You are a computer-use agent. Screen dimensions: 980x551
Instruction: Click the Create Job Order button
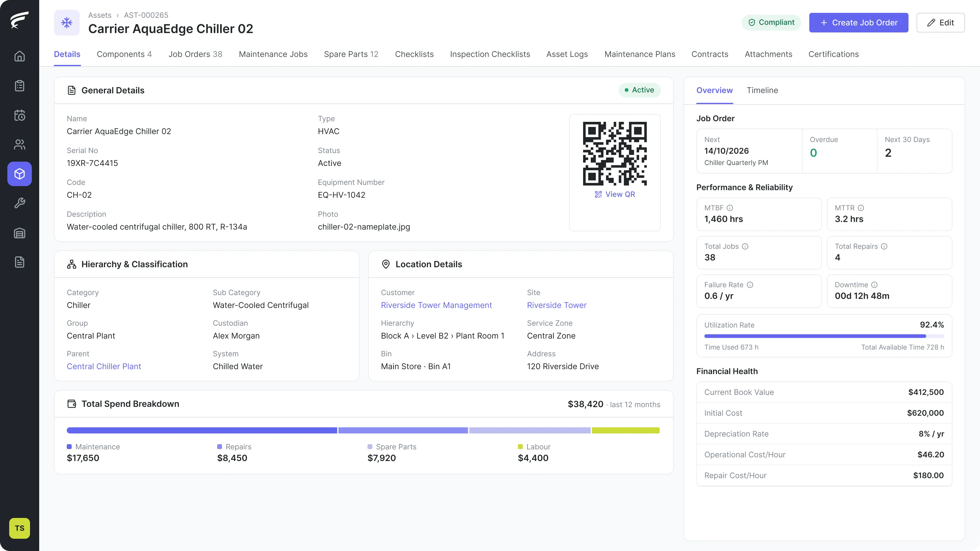859,22
